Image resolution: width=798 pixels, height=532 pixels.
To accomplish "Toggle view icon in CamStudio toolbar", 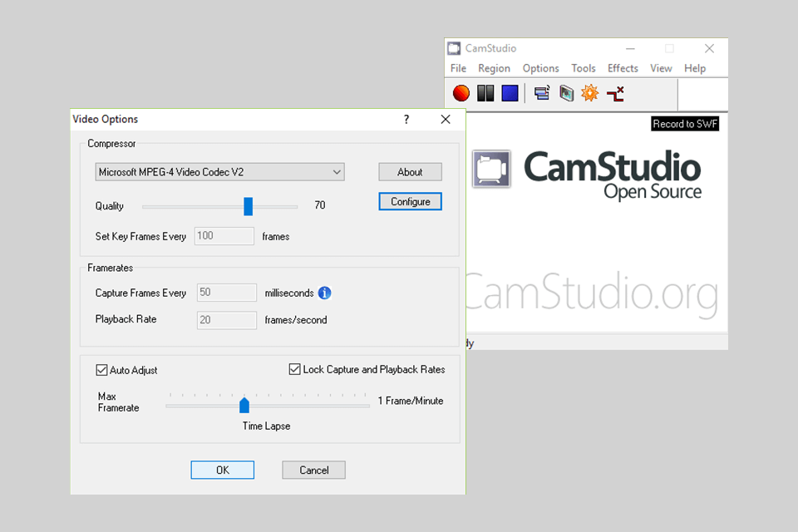I will pyautogui.click(x=542, y=93).
